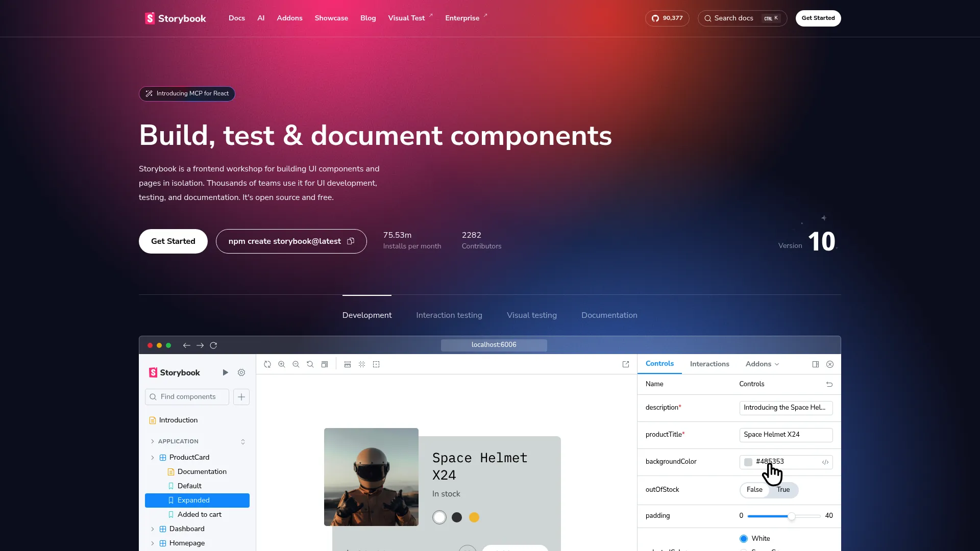Switch to the Interaction testing tab

pos(449,315)
